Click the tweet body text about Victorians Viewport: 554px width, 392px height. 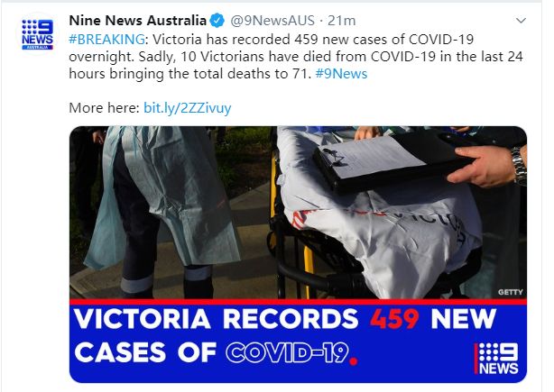coord(296,57)
